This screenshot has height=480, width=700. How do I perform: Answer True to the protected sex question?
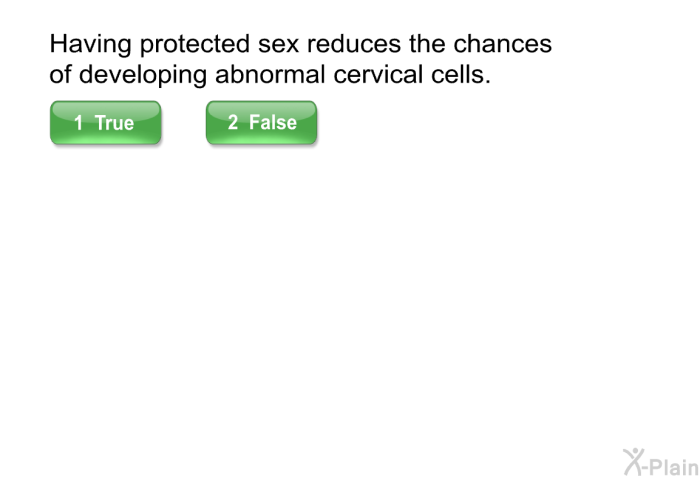pos(105,123)
